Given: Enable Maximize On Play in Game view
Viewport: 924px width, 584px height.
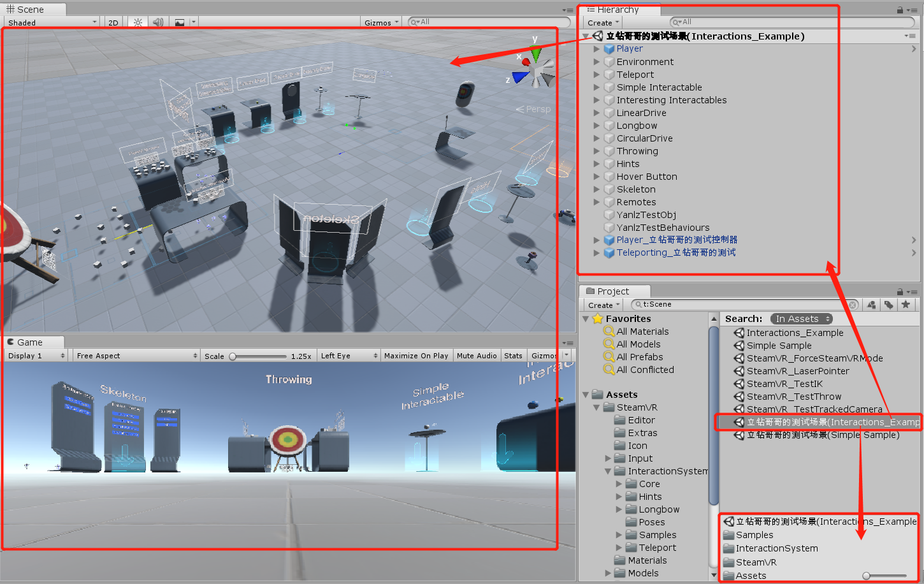Looking at the screenshot, I should [x=416, y=355].
